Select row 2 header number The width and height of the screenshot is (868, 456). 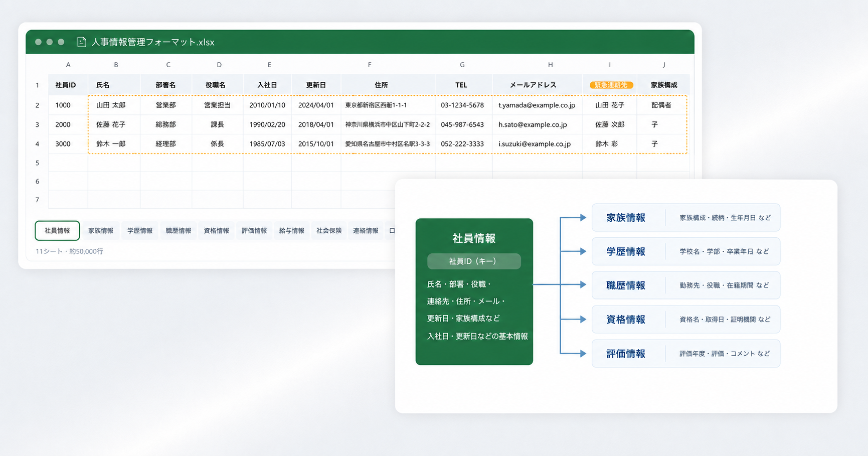click(37, 105)
